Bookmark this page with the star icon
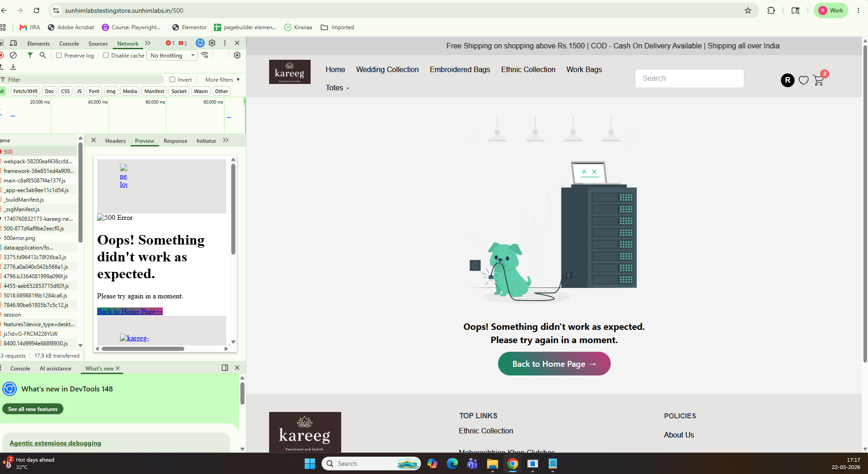The height and width of the screenshot is (474, 868). (748, 10)
